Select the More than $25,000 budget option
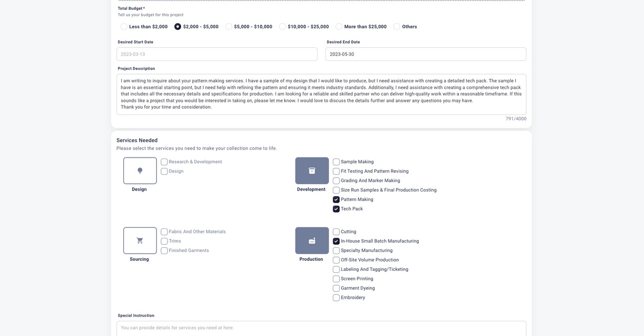644x336 pixels. tap(339, 27)
